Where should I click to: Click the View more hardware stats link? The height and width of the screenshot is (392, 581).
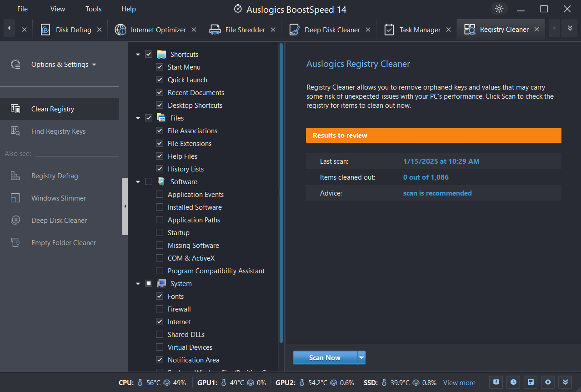(x=459, y=382)
